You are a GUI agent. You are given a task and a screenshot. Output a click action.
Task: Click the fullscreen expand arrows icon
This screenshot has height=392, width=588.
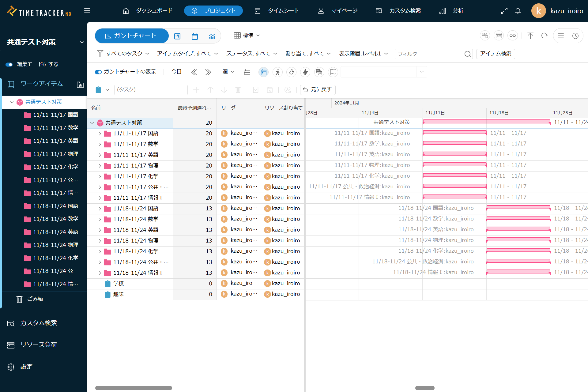click(504, 11)
